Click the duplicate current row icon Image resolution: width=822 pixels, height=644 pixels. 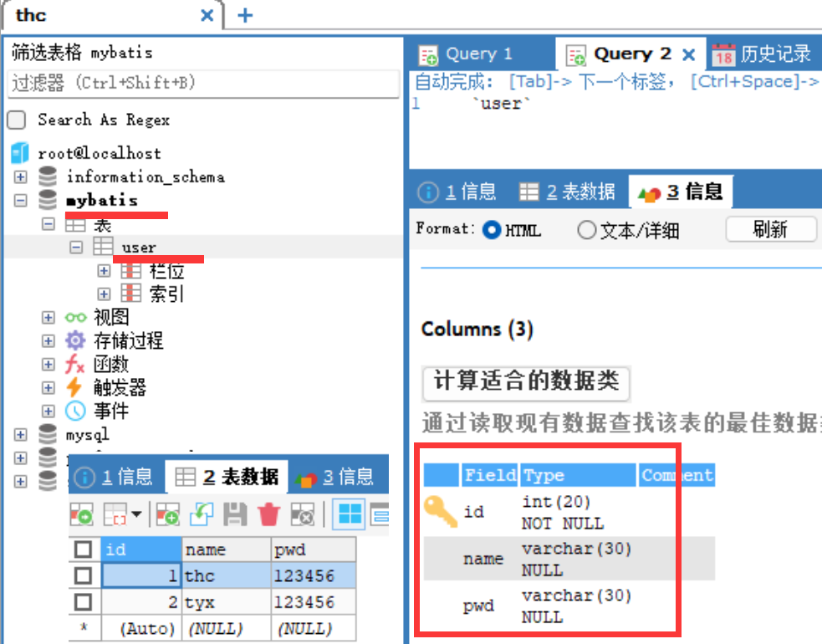(202, 514)
